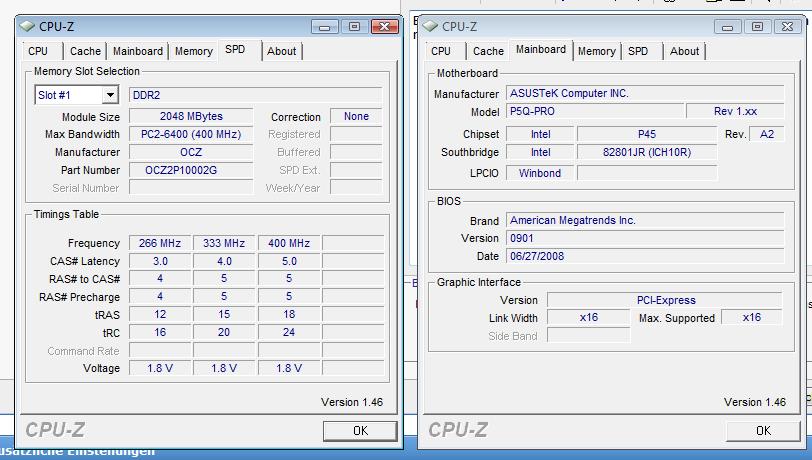Click part number OCZ2P10002G
The image size is (812, 460).
click(191, 170)
